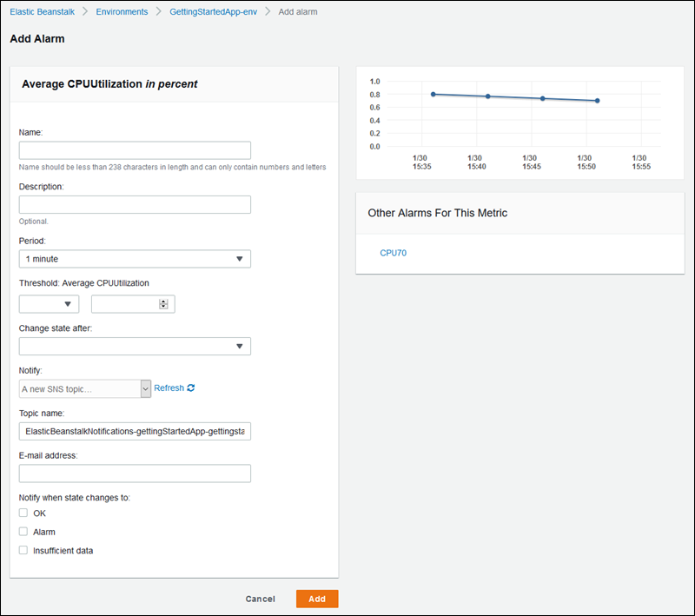This screenshot has height=616, width=695.
Task: Click the E-mail address input box
Action: [x=135, y=474]
